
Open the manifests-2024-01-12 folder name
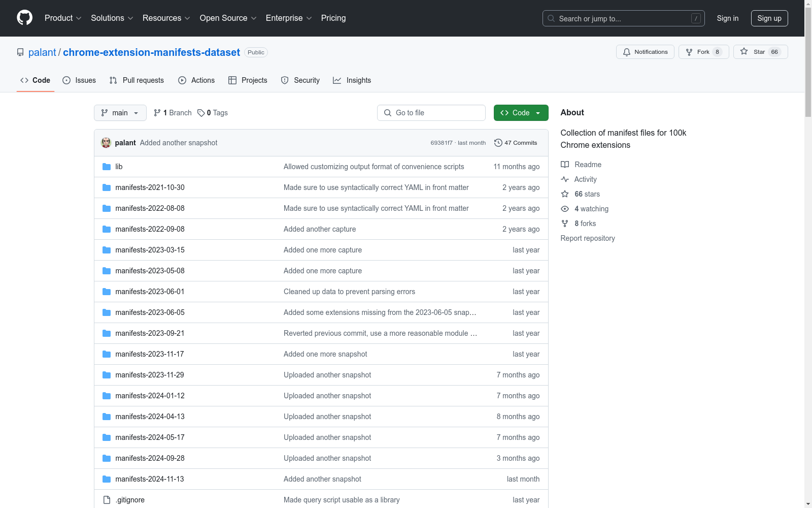pyautogui.click(x=150, y=396)
